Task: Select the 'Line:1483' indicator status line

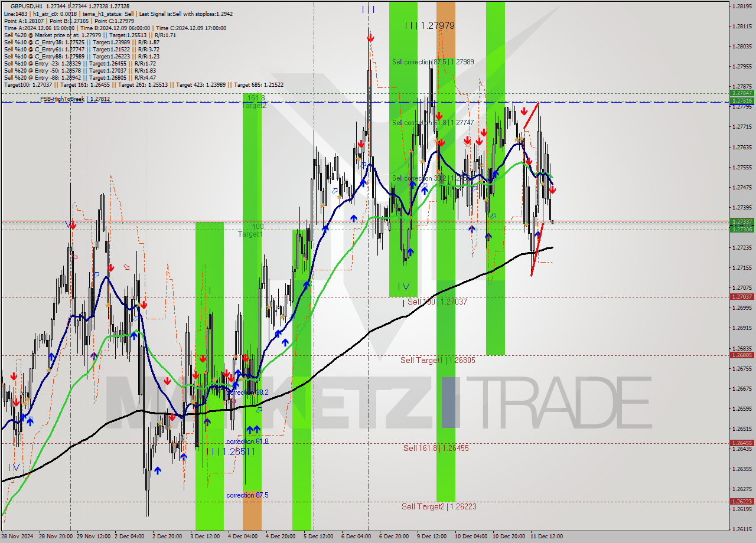Action: tap(118, 14)
